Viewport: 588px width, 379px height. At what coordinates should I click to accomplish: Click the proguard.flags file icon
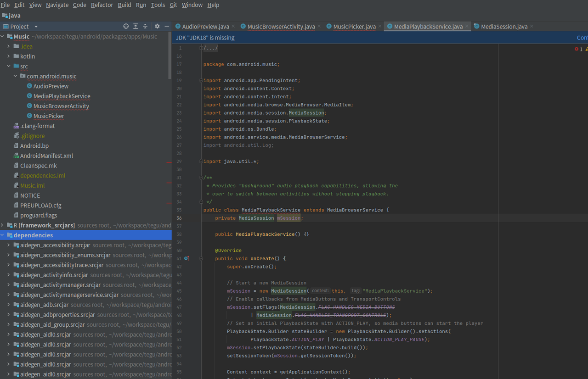coord(16,216)
